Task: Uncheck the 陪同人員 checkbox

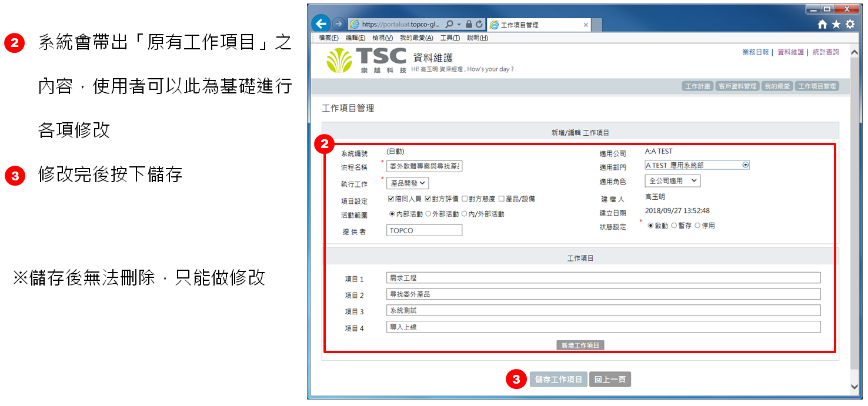Action: point(391,199)
